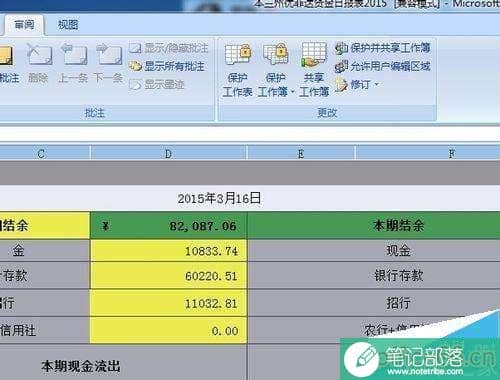Select column D header
This screenshot has width=500, height=380.
(168, 154)
